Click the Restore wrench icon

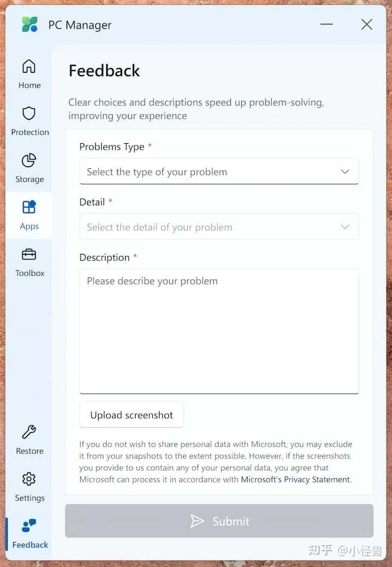[29, 432]
